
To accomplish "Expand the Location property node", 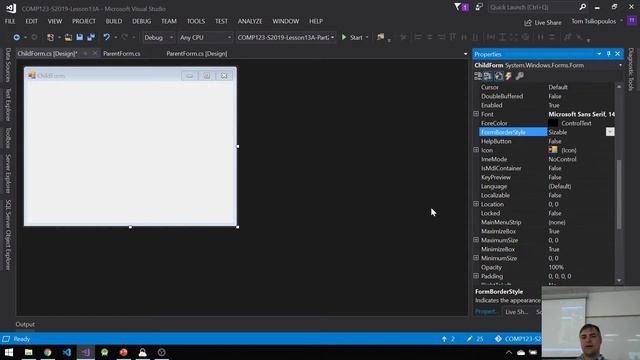I will 476,204.
